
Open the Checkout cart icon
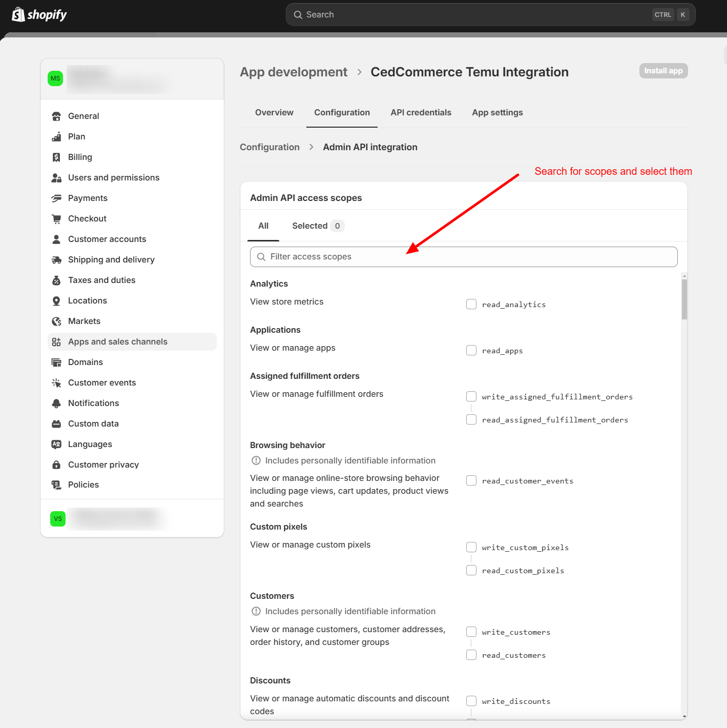56,219
